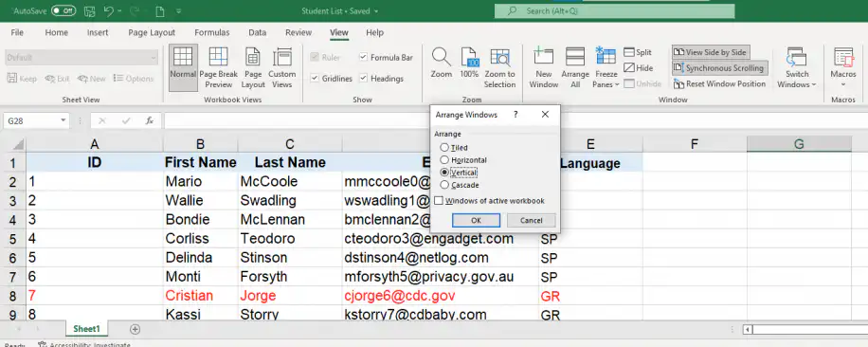Select column A header
This screenshot has height=347, width=868.
pyautogui.click(x=95, y=144)
